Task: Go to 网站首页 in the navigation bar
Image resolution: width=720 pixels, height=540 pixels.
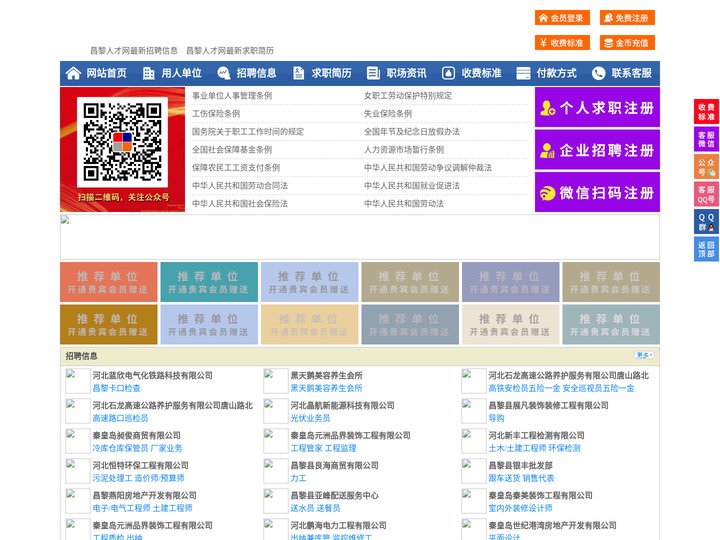Action: point(107,73)
